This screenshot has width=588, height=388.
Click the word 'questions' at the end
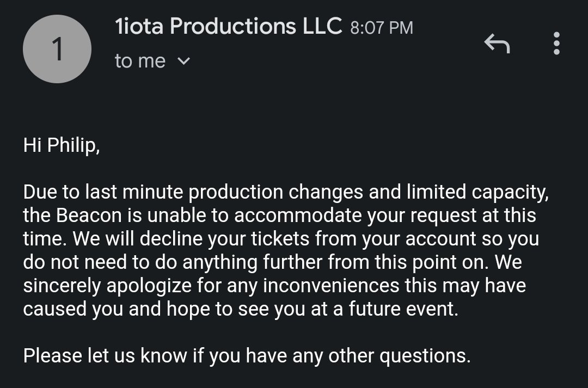tap(424, 356)
